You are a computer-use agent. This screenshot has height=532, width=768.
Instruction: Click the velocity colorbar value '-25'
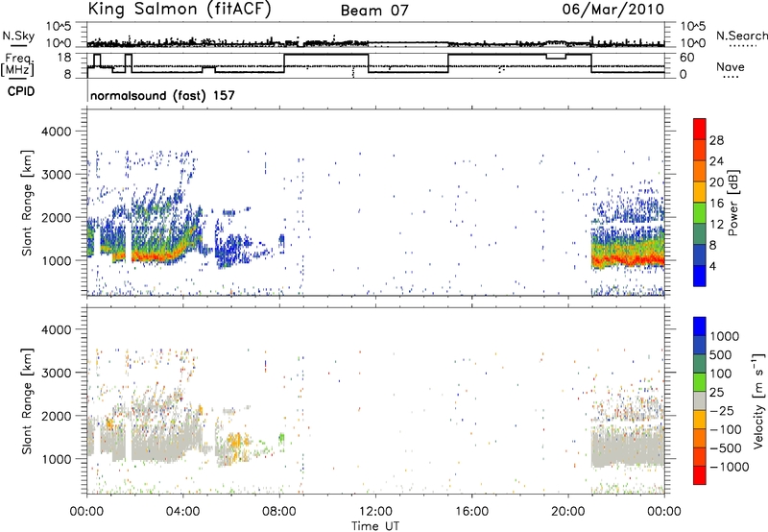pyautogui.click(x=722, y=410)
